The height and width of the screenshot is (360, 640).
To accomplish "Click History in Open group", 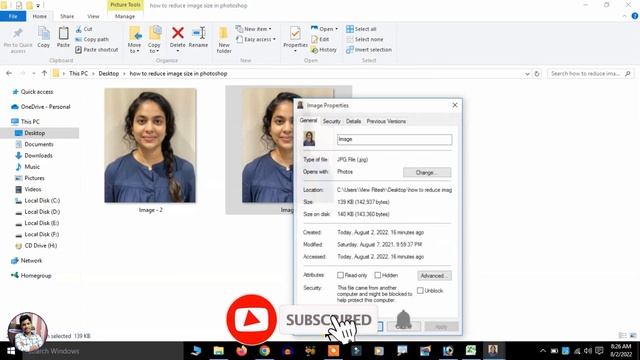I will click(324, 49).
